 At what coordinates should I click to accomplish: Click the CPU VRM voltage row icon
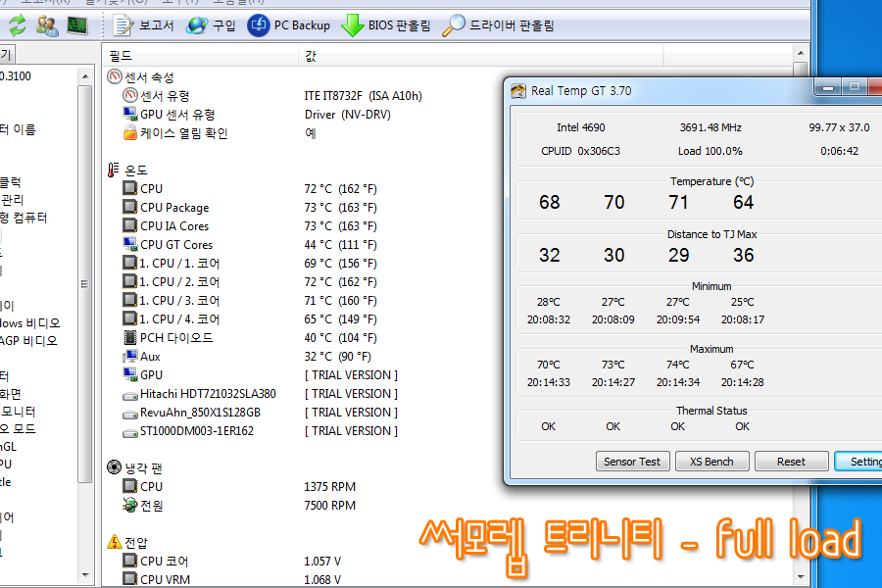pyautogui.click(x=130, y=578)
